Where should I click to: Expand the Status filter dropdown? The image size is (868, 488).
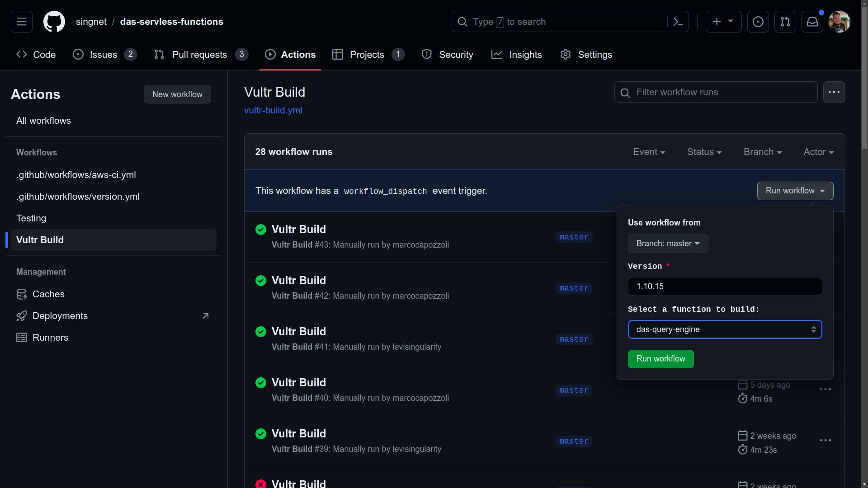(x=704, y=152)
